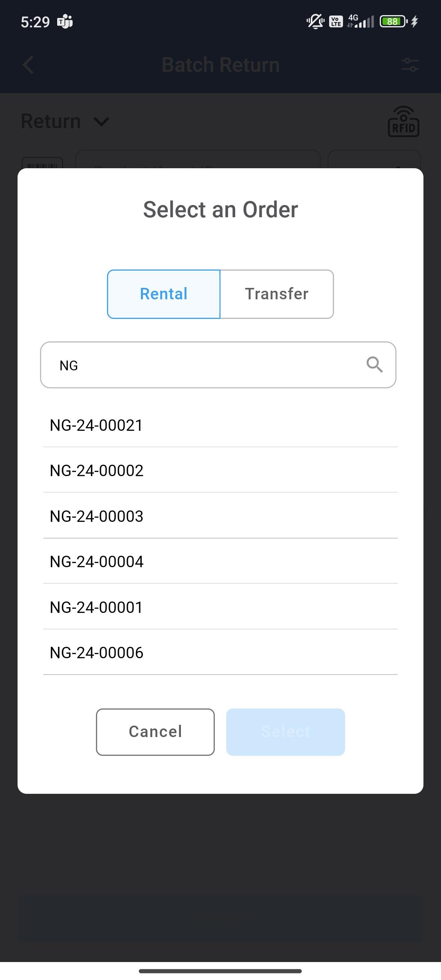Switch to the Transfer order type
441x980 pixels.
click(x=277, y=294)
